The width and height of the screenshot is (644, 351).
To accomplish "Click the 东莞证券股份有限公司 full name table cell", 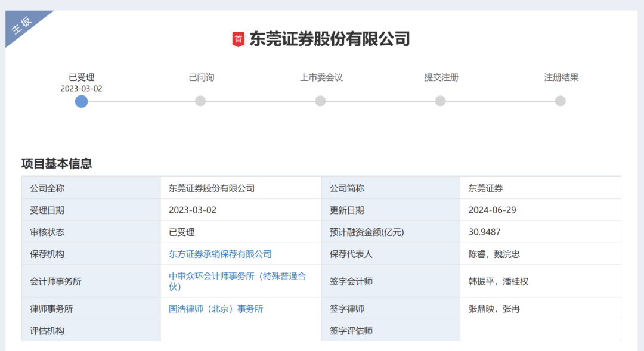I will pos(241,188).
